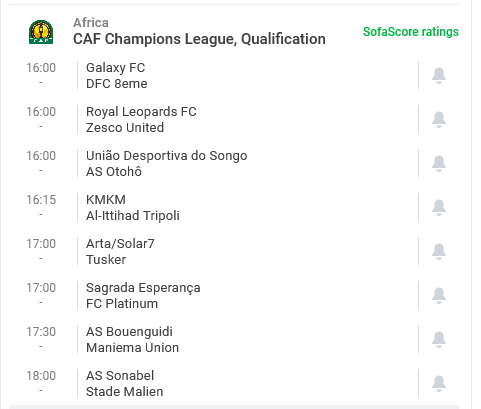Select AS Otohô team name
Image resolution: width=481 pixels, height=409 pixels.
pos(114,172)
